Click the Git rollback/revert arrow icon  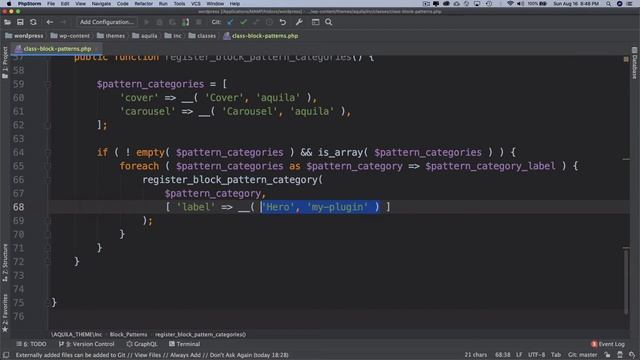click(x=282, y=22)
